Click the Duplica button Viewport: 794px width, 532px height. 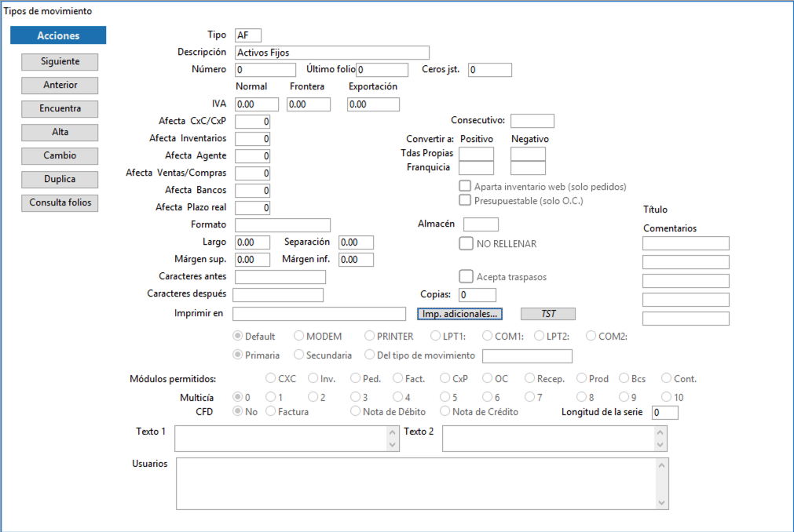click(x=60, y=179)
